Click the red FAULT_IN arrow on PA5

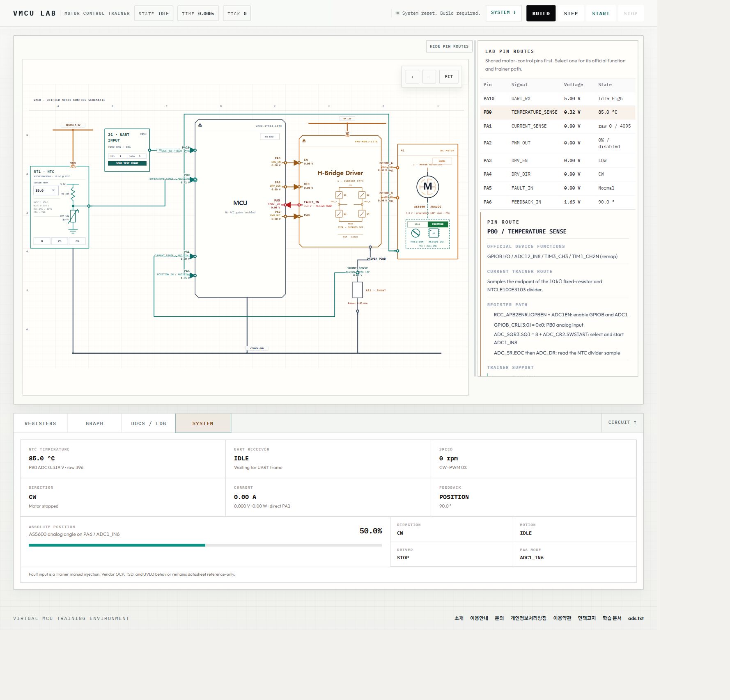pos(288,205)
